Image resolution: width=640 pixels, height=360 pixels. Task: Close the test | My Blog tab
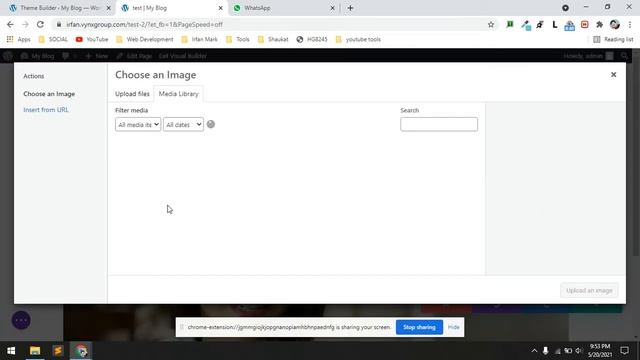point(220,8)
